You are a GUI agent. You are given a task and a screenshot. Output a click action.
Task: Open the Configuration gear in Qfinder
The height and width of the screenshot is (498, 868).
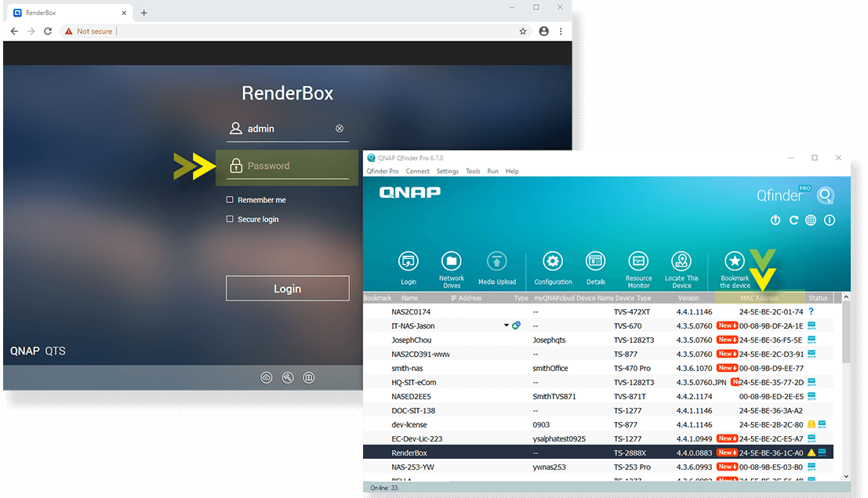(553, 261)
